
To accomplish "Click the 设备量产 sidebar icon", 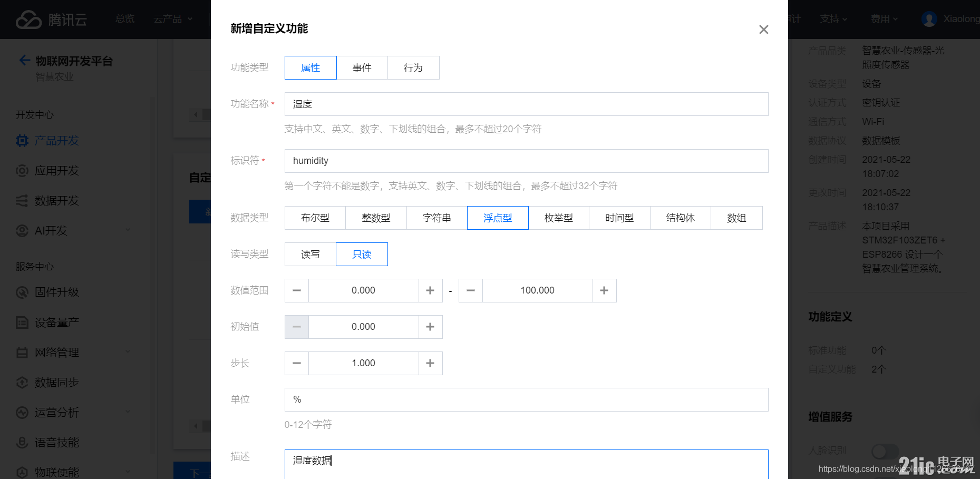I will 22,322.
